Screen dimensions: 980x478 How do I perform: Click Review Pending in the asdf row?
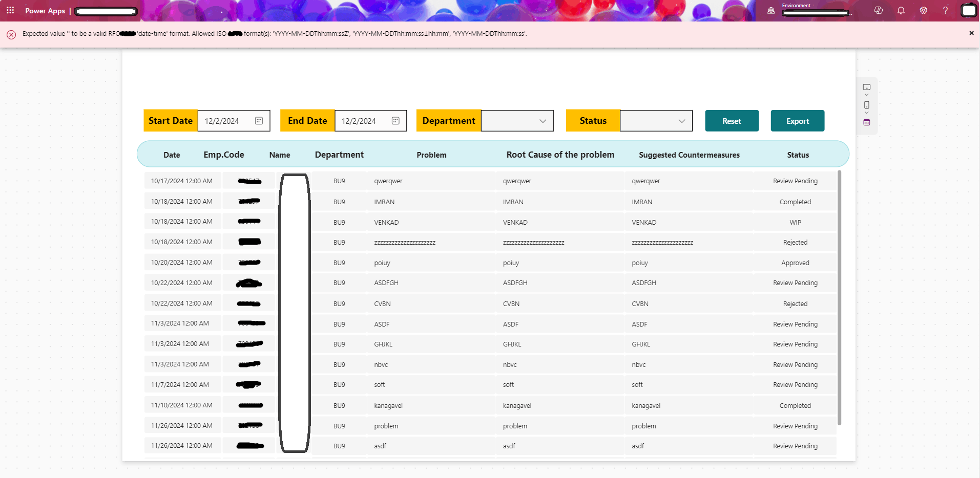click(795, 446)
